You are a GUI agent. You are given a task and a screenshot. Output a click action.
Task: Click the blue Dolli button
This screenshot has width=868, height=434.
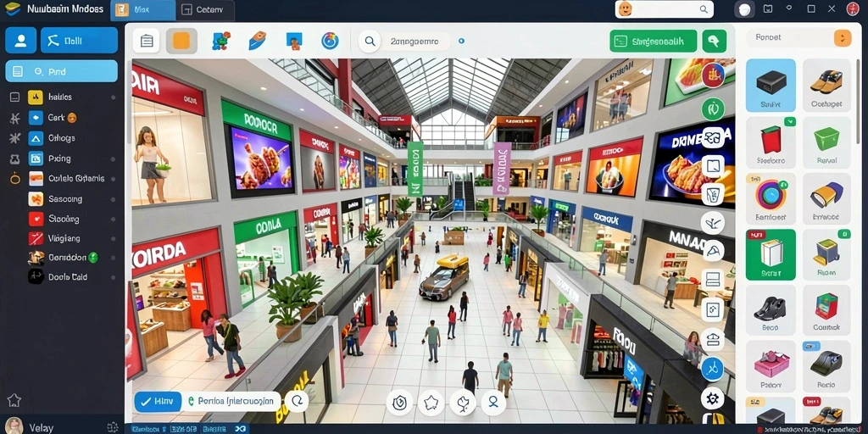(79, 41)
